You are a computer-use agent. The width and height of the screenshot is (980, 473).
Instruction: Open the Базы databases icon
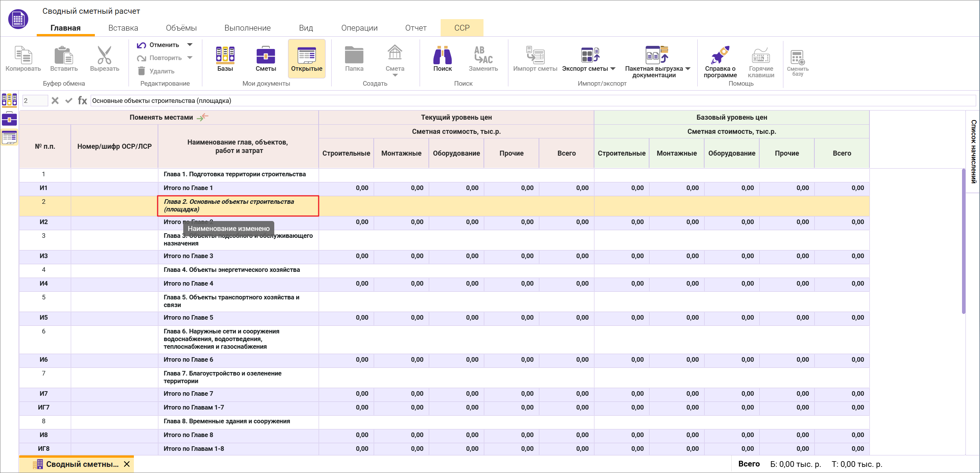(225, 55)
